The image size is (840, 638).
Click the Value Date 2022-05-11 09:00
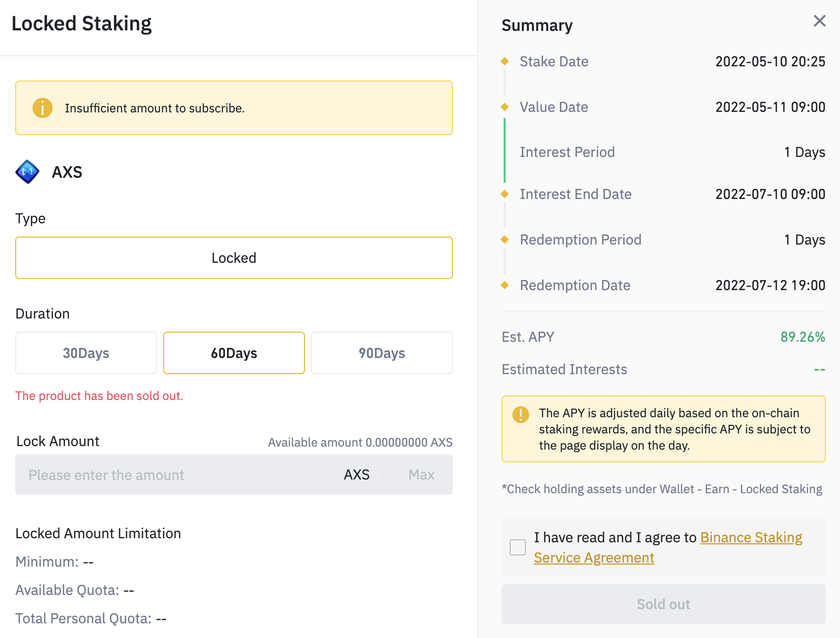tap(770, 107)
